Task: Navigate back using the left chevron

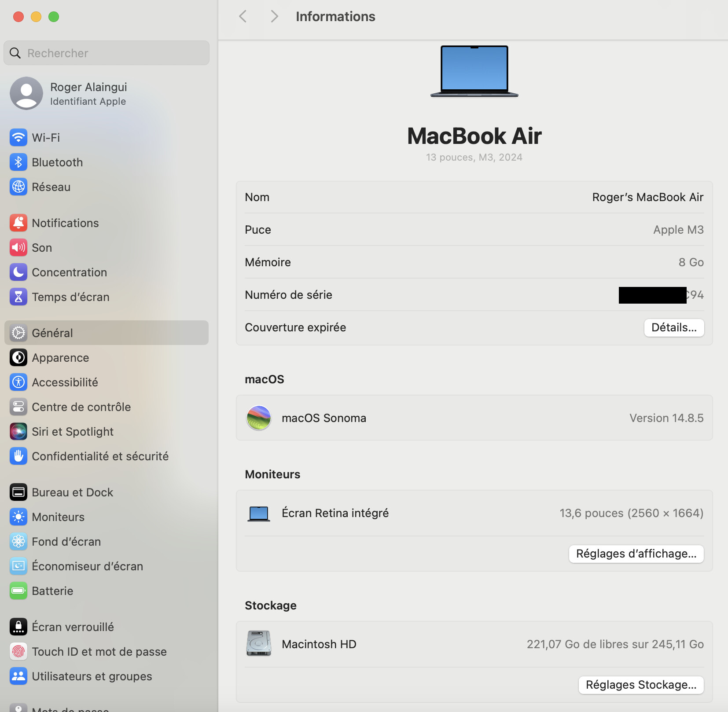Action: pyautogui.click(x=243, y=16)
